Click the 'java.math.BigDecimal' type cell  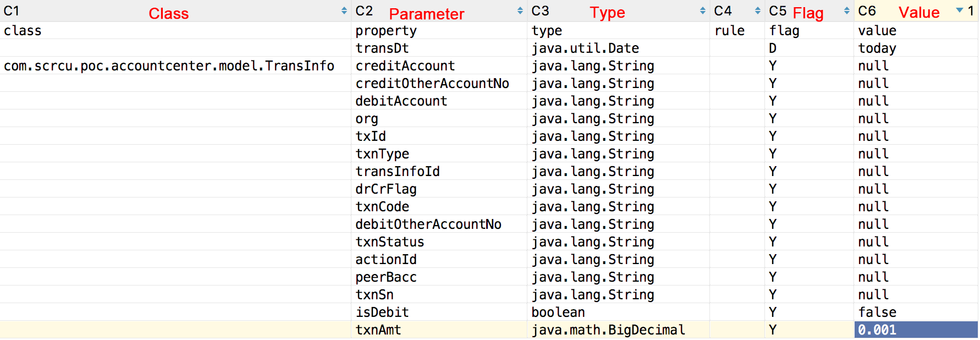pos(619,330)
